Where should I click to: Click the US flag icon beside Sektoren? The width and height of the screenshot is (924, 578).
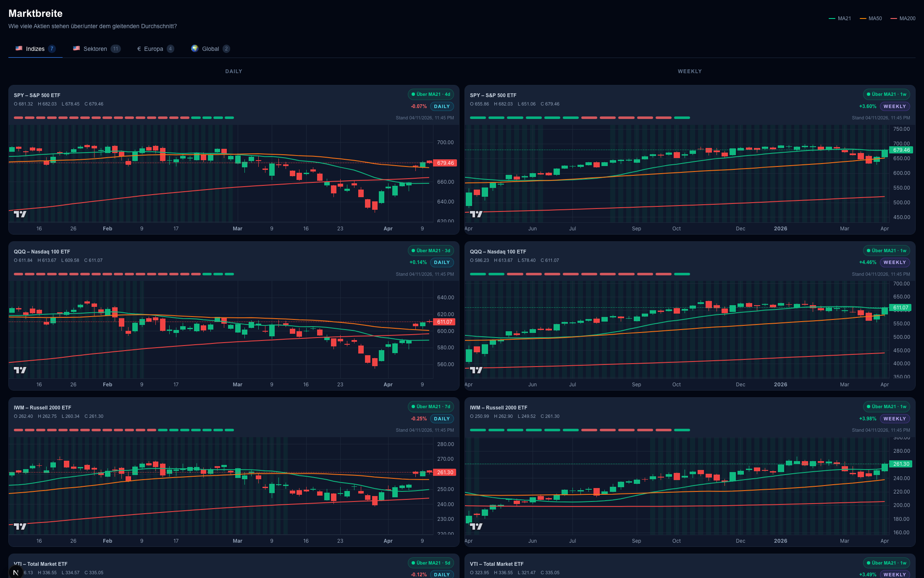point(76,48)
